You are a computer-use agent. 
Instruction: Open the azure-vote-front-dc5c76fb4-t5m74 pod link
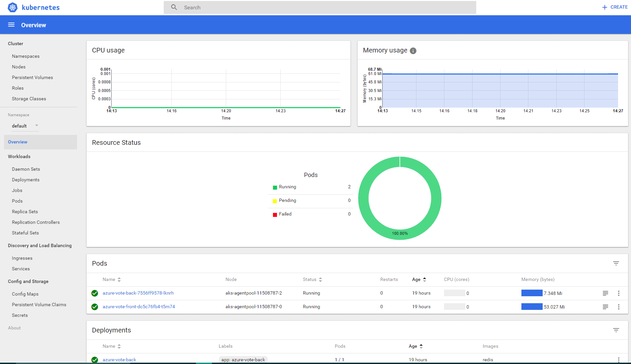click(x=138, y=307)
